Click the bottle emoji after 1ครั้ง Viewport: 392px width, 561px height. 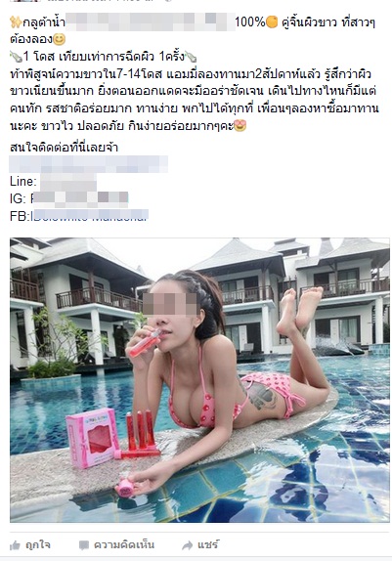point(191,57)
